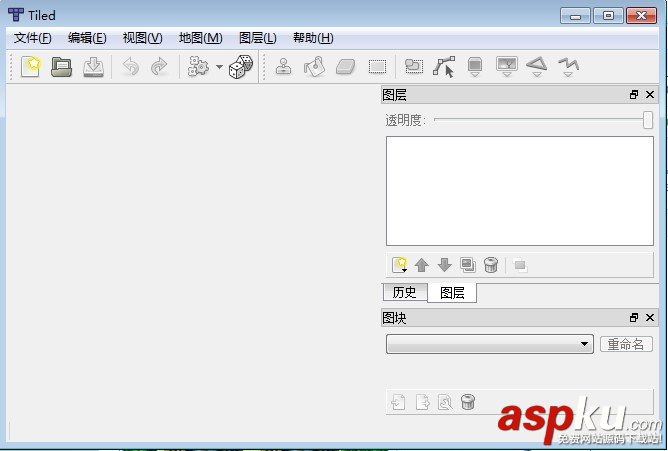Switch to the 历史 tab
Screen dimensions: 668x451
coord(404,292)
